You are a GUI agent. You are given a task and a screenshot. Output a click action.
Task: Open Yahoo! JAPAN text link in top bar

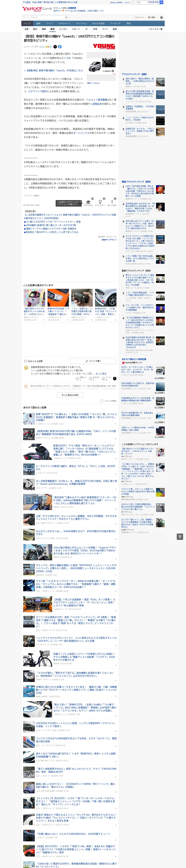coord(116,2)
